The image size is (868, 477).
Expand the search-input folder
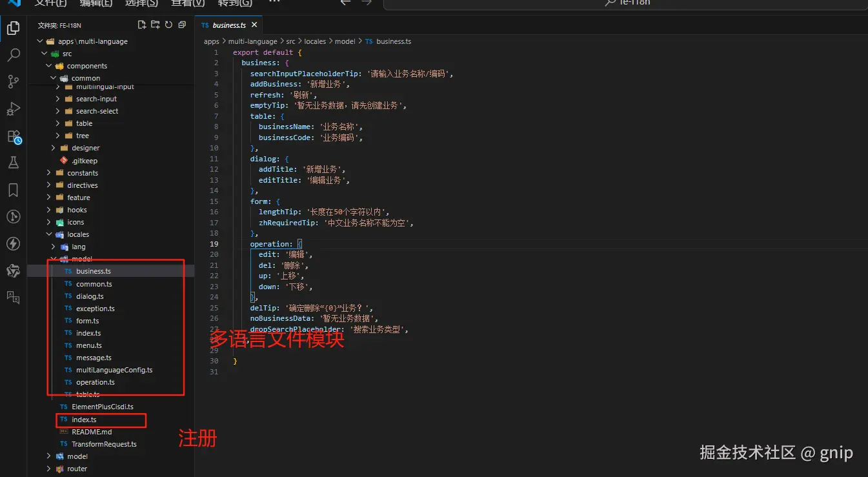(57, 99)
